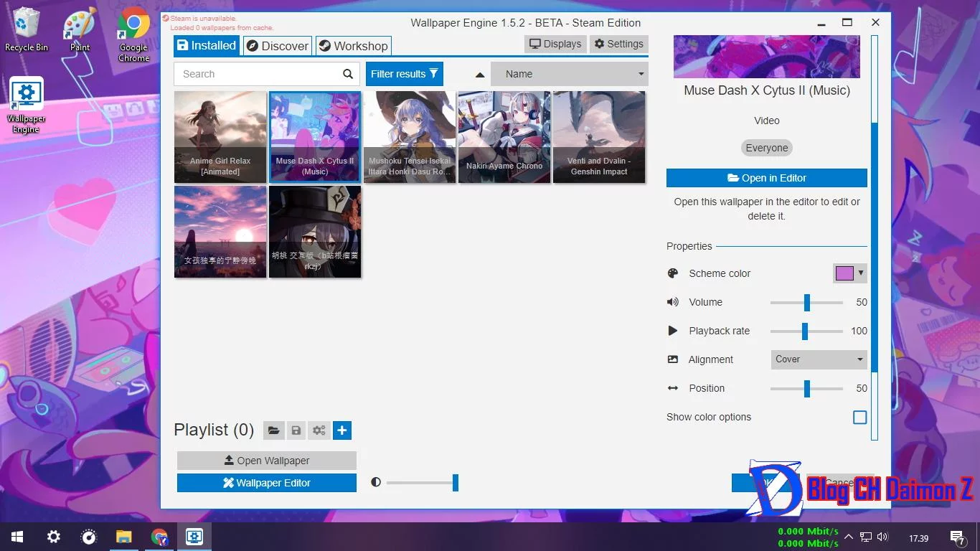
Task: Open the Google Chrome desktop shortcut
Action: coord(133,34)
